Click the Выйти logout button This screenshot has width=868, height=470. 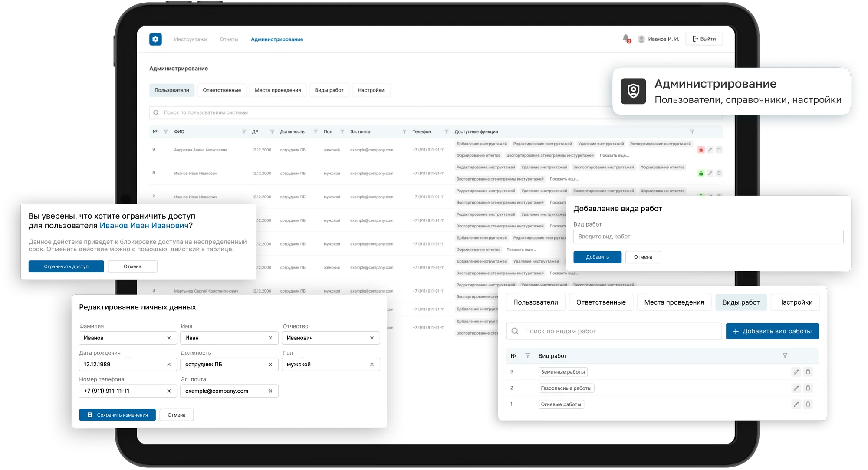point(704,39)
